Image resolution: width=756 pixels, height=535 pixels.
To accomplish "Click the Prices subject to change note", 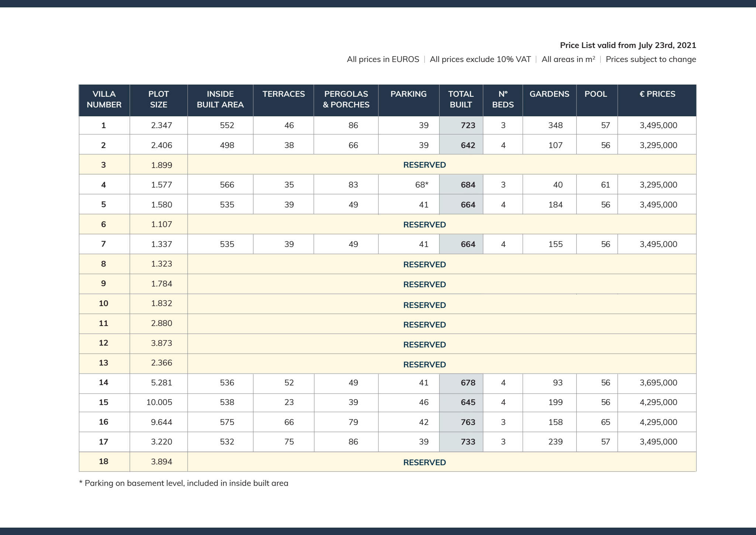I will pos(651,59).
